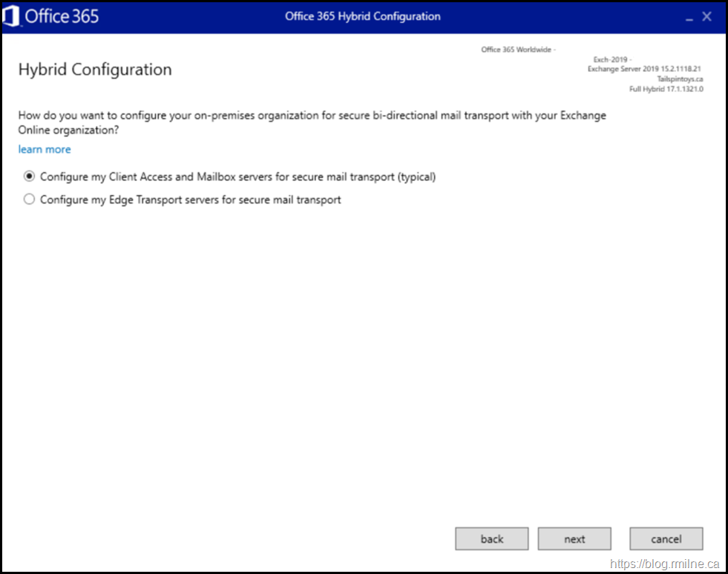Click the 'Office 365 Hybrid Configuration' window title

point(363,16)
